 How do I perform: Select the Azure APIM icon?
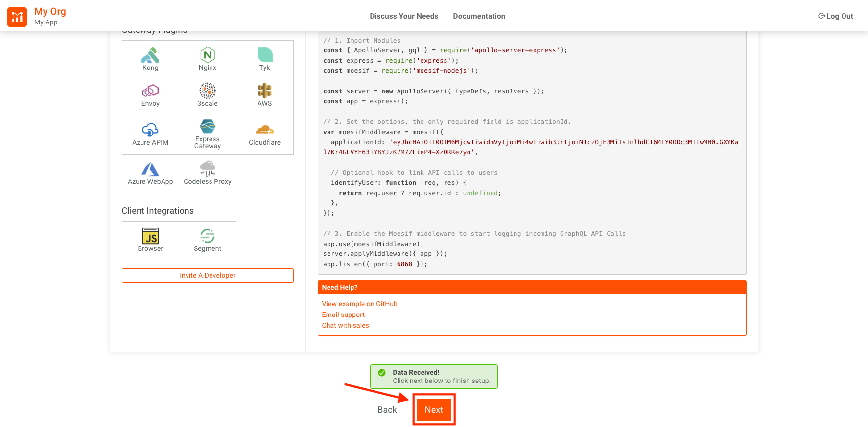click(x=150, y=130)
